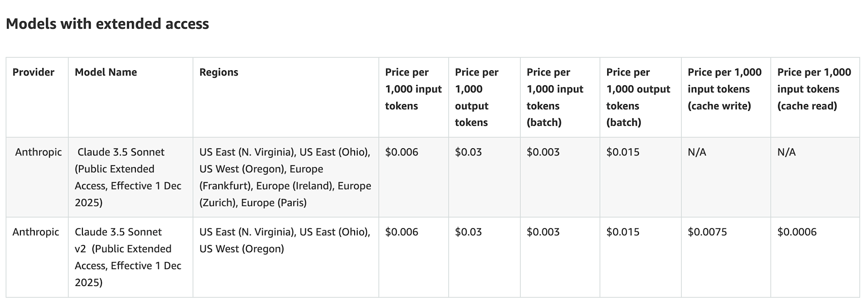
Task: Select the $0.0006 cache read price
Action: click(x=797, y=232)
